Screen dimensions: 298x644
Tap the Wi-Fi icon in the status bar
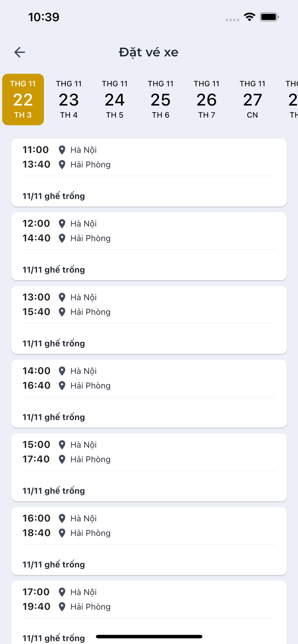250,17
